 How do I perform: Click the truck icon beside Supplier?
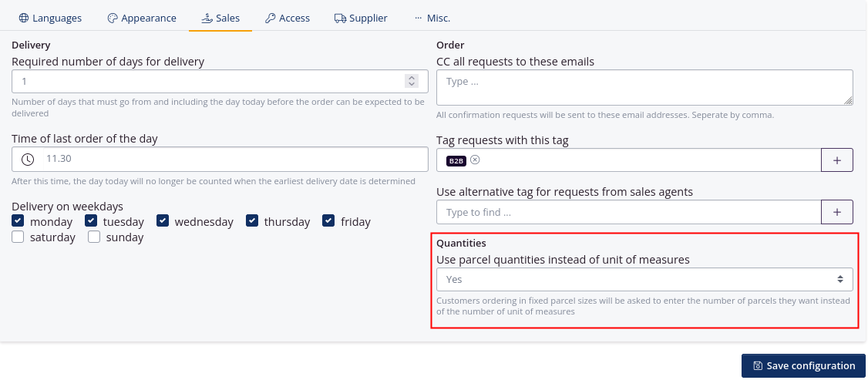(x=340, y=18)
